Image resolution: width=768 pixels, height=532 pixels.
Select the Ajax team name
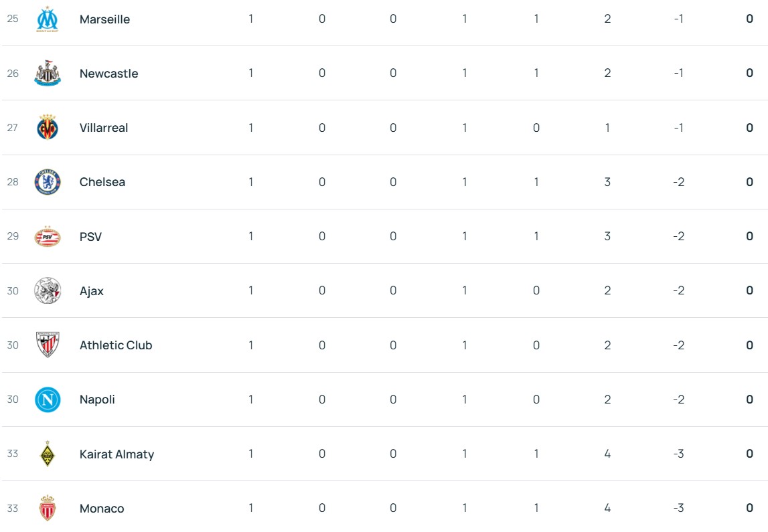pos(92,291)
